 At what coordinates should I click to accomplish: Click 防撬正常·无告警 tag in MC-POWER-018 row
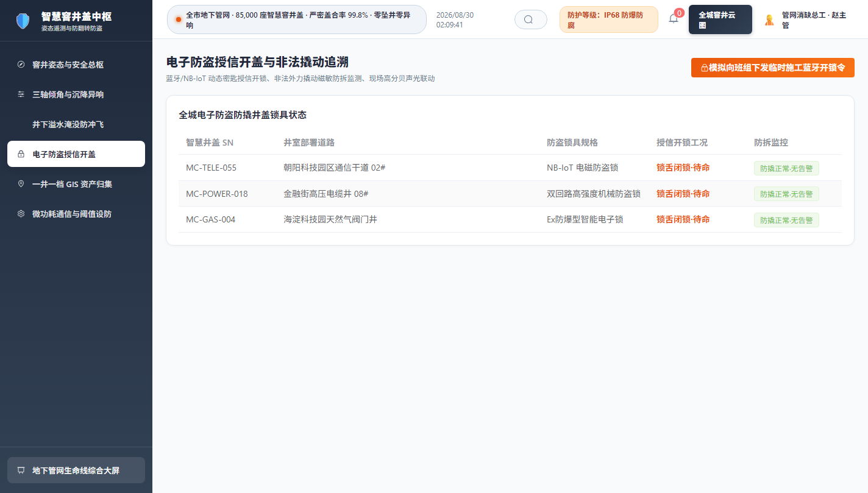point(786,194)
